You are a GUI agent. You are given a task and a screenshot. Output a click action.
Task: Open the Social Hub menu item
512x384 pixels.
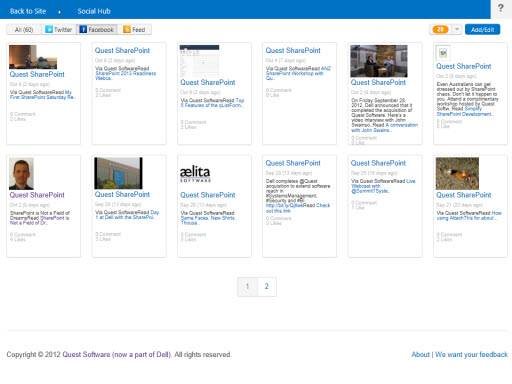[94, 11]
